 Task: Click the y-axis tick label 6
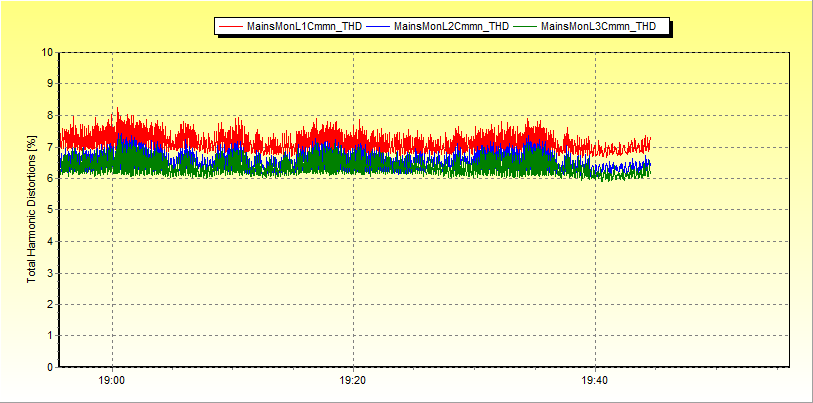[x=50, y=179]
